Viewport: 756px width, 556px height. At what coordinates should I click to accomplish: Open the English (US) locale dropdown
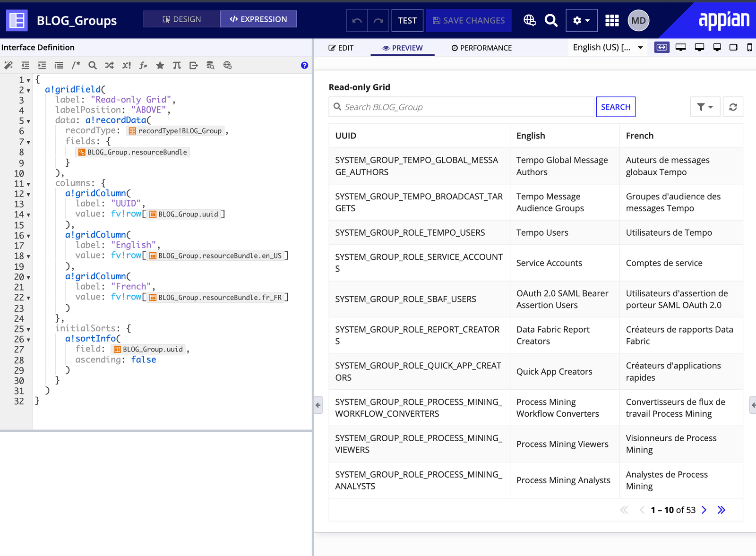coord(608,47)
